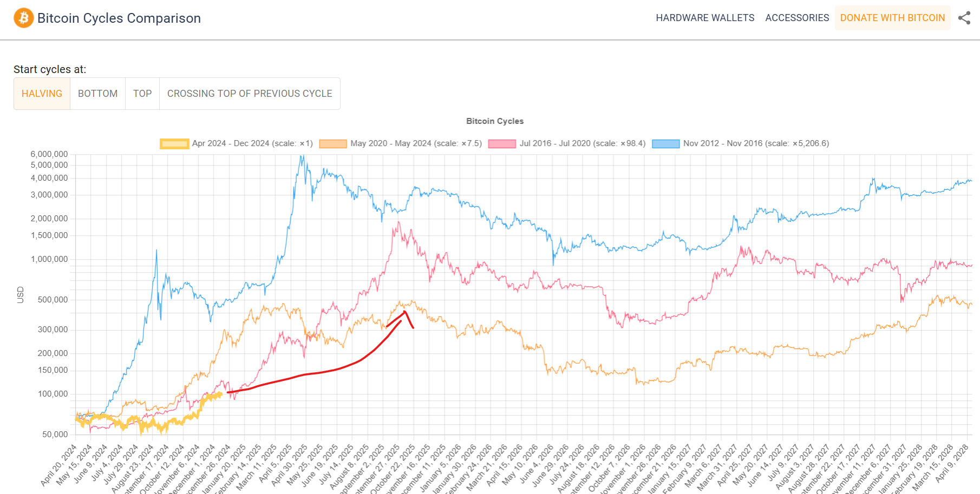Select Crossing Top of Previous Cycle option

[250, 94]
